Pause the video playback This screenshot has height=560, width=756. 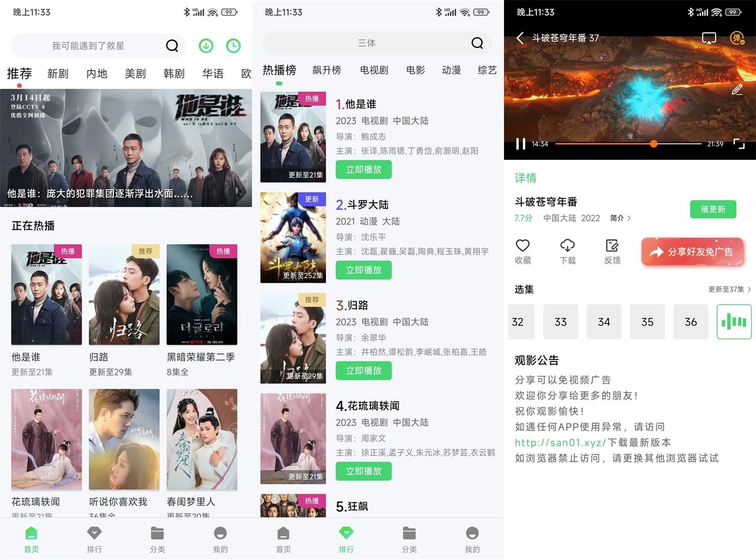pos(521,144)
